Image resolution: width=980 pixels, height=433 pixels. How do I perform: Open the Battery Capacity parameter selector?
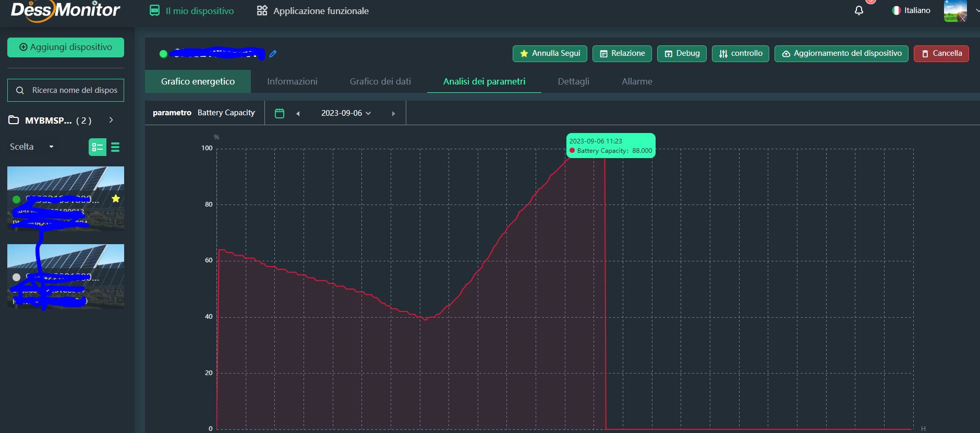[x=226, y=113]
